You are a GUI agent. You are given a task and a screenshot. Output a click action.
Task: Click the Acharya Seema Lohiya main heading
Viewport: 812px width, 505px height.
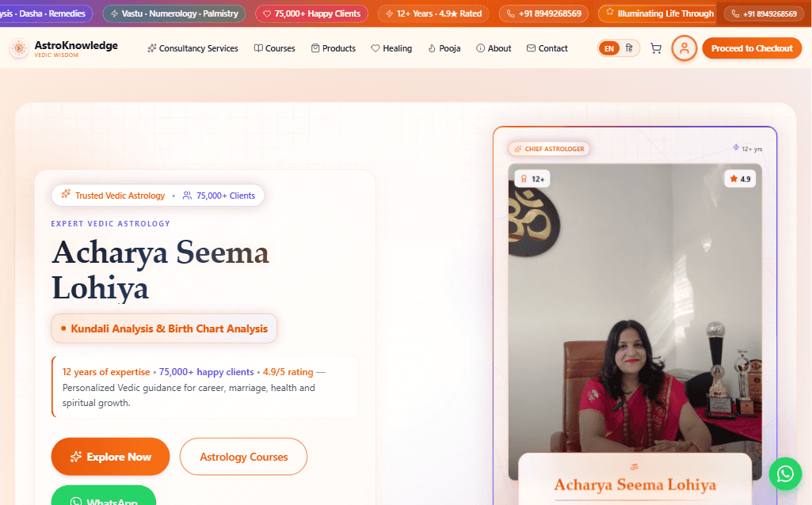(x=161, y=270)
